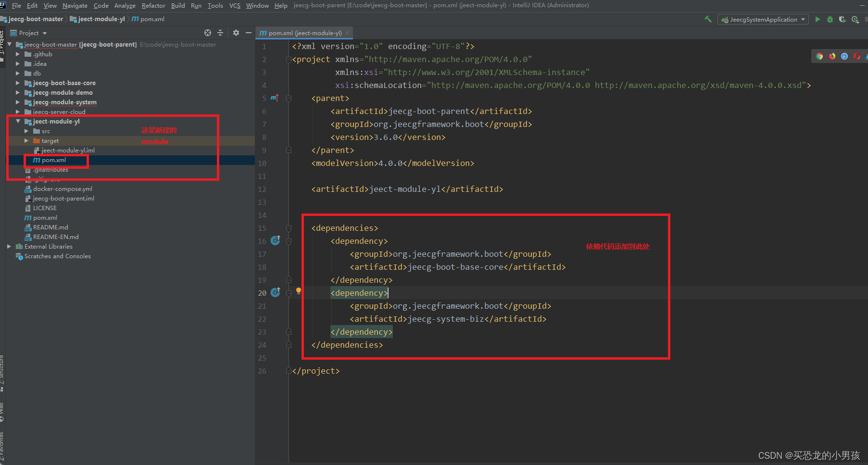The image size is (868, 465).
Task: Collapse the jeecg-boot-master root node
Action: (9, 44)
